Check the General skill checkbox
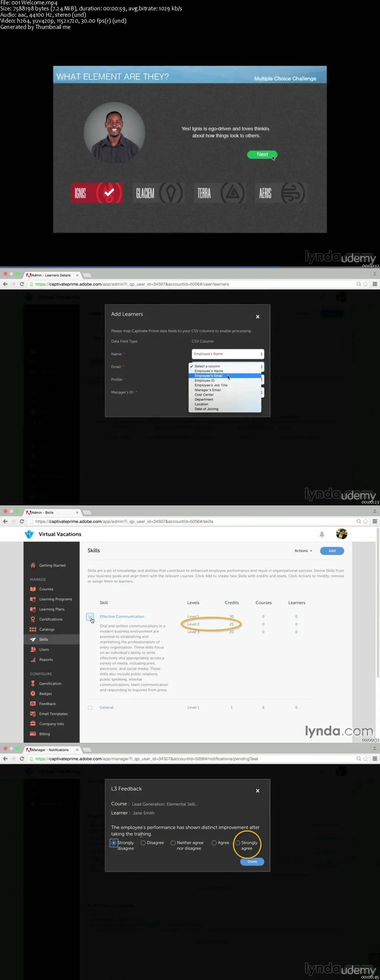The image size is (380, 980). click(x=90, y=708)
